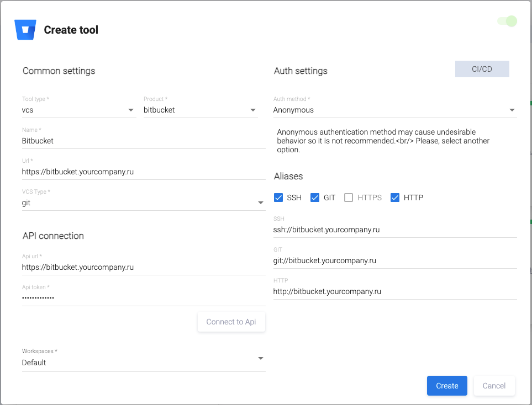Enable the HTTPS alias checkbox

[x=349, y=198]
